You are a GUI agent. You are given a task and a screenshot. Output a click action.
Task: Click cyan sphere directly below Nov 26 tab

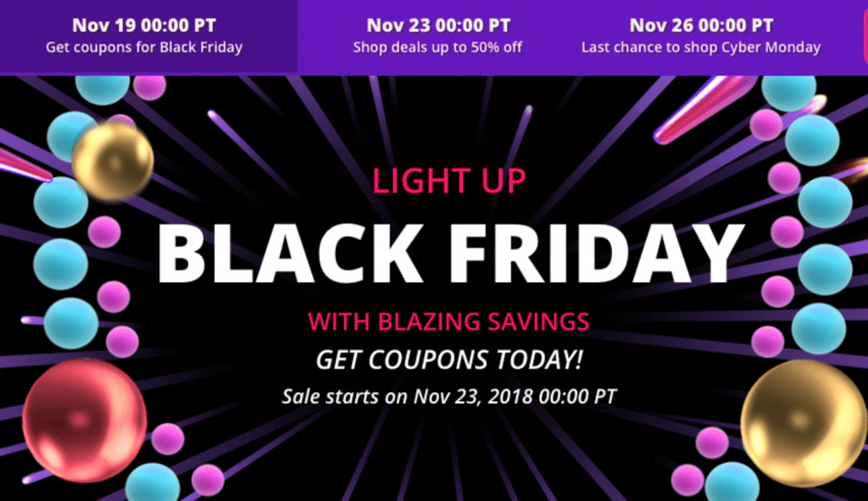788,92
